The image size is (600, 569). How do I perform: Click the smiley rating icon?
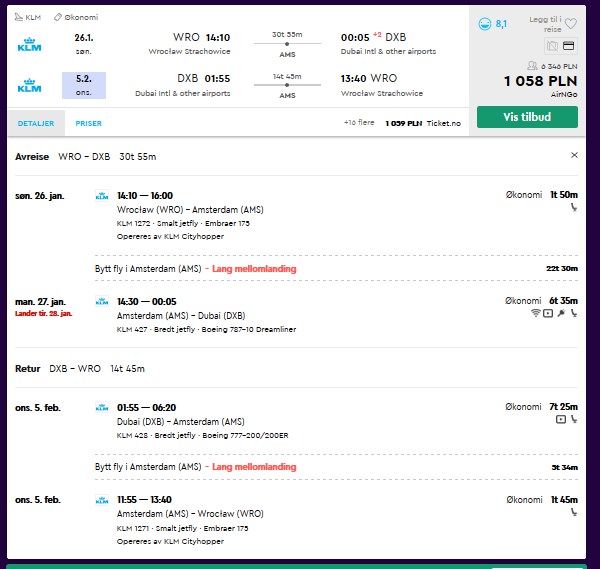(x=484, y=24)
